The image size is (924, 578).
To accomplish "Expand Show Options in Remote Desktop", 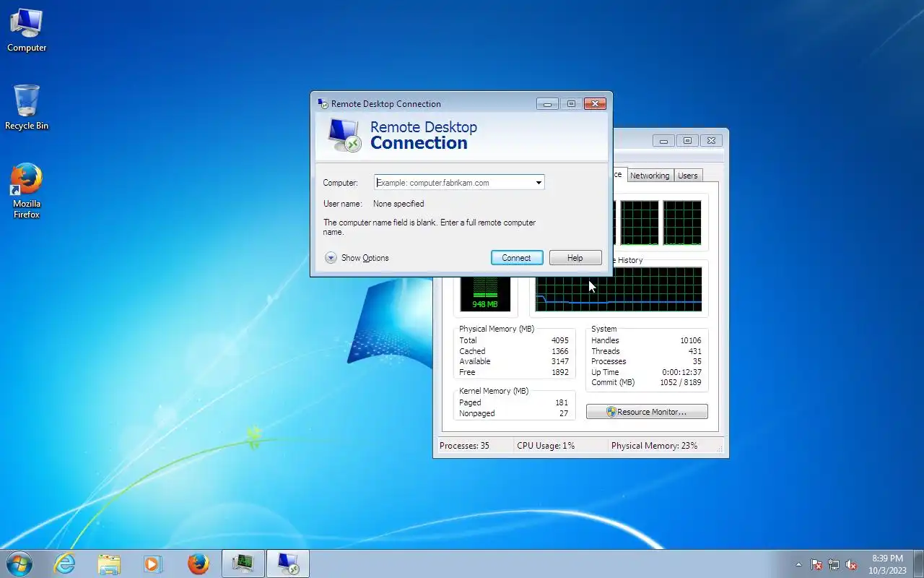I will 357,258.
